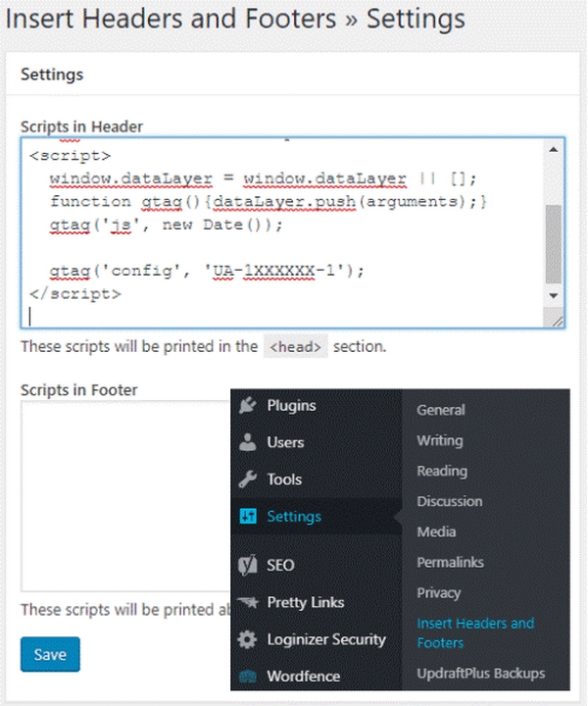Viewport: 588px width, 706px height.
Task: Go to Media settings
Action: coord(436,531)
